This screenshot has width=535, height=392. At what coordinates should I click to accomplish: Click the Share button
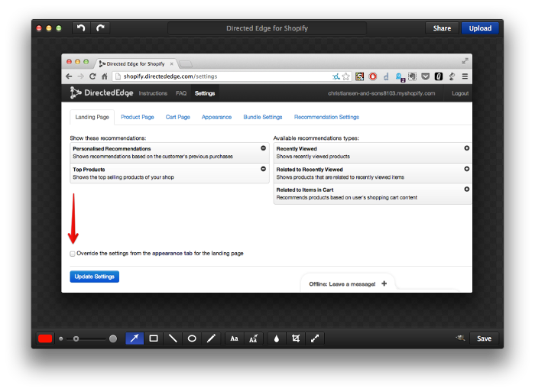click(442, 28)
